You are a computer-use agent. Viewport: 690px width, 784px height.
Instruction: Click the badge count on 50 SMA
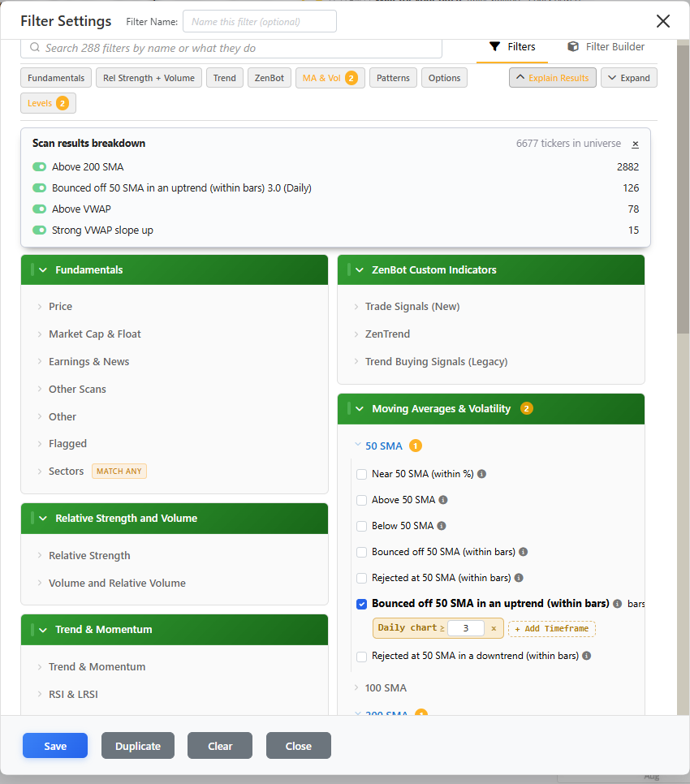click(x=416, y=446)
